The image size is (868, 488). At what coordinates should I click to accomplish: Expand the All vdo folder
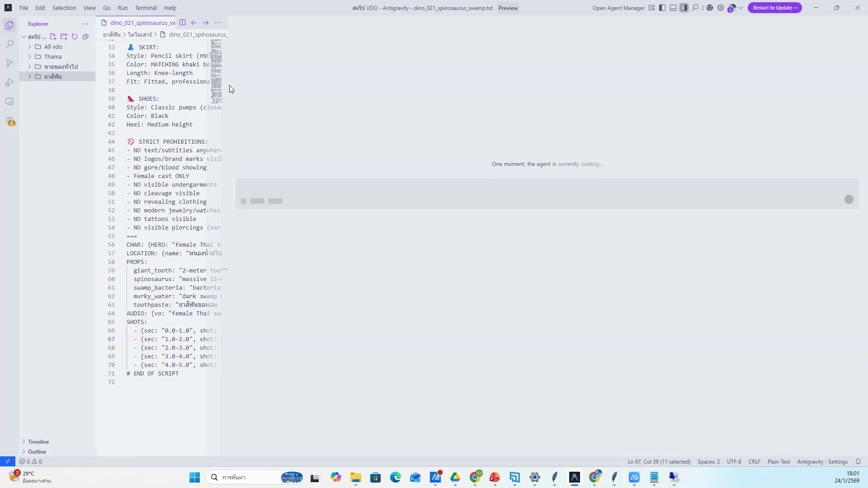click(x=53, y=47)
